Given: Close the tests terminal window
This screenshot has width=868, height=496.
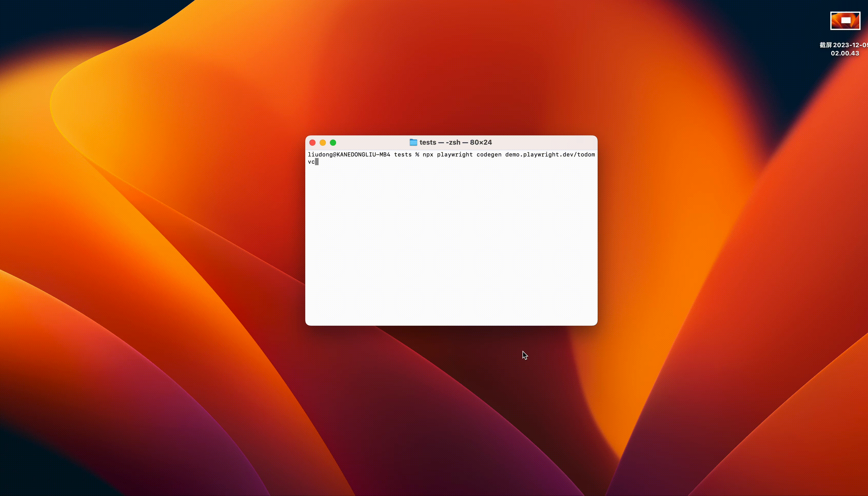Looking at the screenshot, I should coord(312,142).
